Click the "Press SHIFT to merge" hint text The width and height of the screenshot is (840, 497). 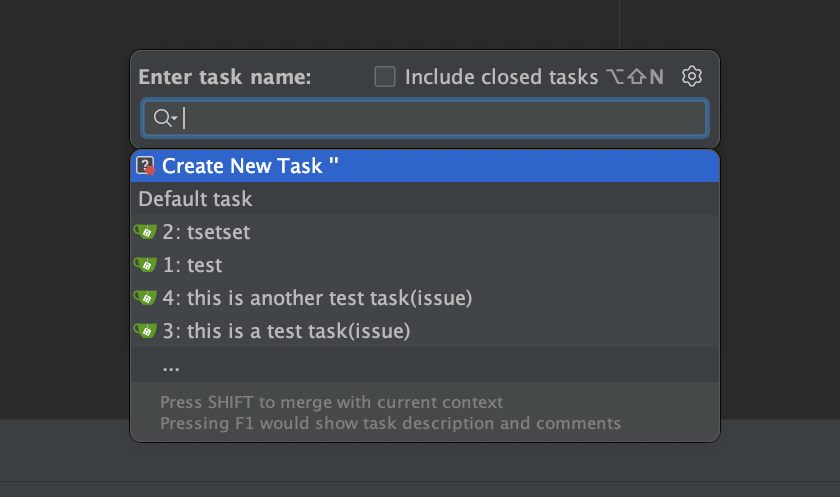pos(331,403)
